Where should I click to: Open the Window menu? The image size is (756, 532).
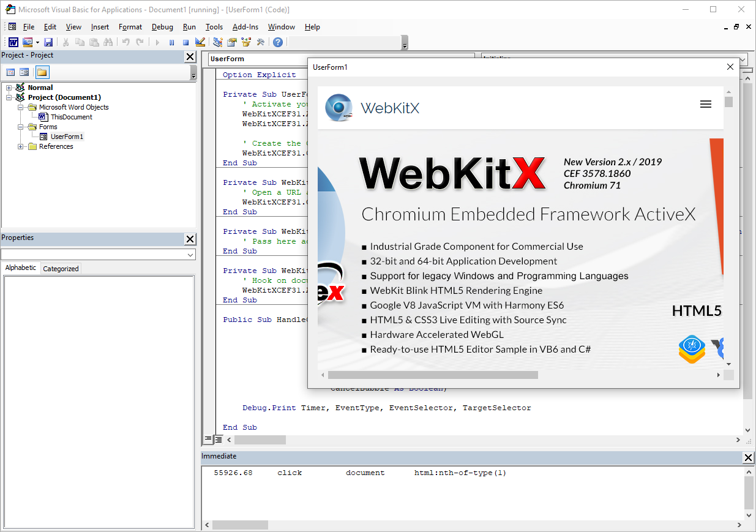click(x=282, y=27)
